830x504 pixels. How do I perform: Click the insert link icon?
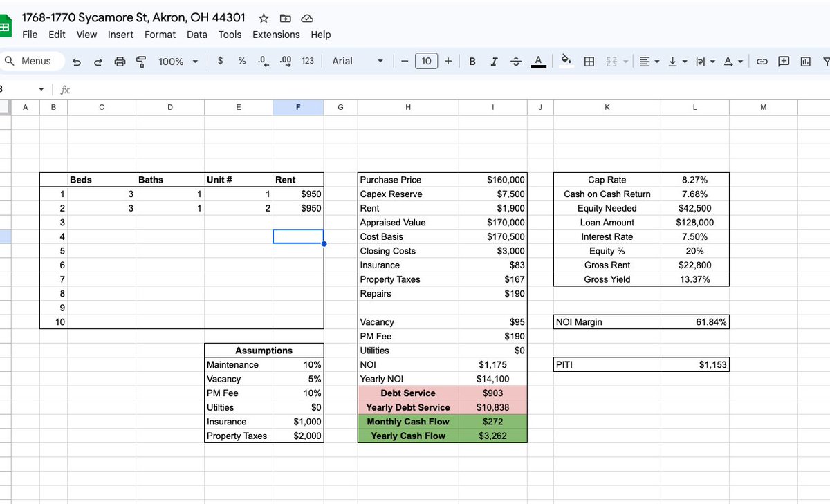762,61
